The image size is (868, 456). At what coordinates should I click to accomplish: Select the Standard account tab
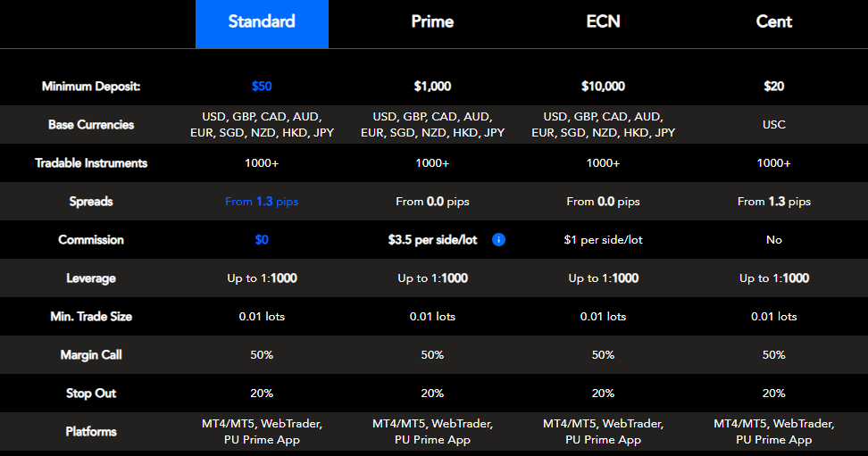coord(262,24)
